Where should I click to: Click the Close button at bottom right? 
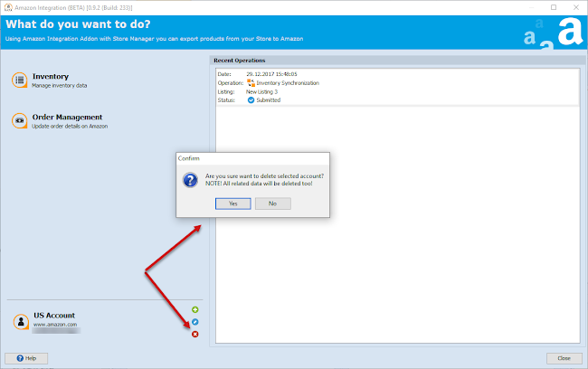tap(564, 358)
